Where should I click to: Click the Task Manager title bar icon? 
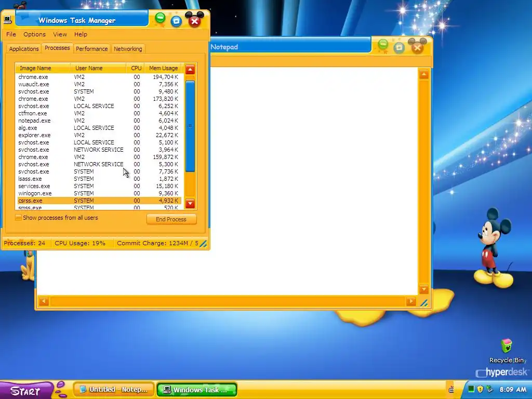(x=7, y=20)
